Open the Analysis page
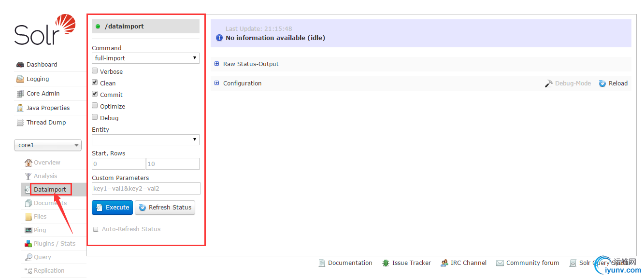644x278 pixels. [45, 176]
